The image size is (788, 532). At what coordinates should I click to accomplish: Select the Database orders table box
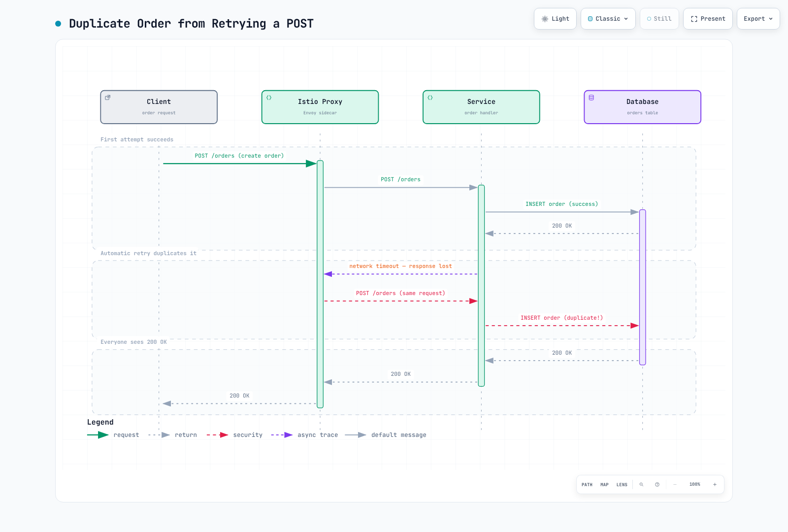coord(642,107)
